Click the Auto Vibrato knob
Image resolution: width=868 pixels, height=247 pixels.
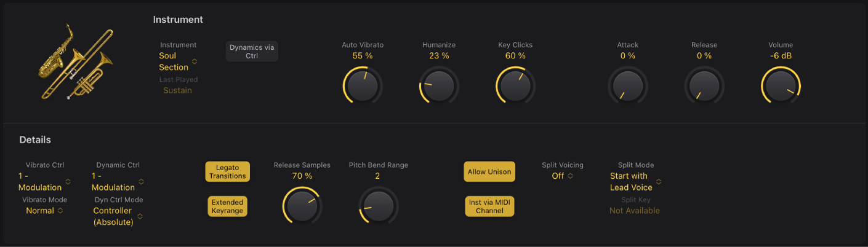[x=363, y=85]
